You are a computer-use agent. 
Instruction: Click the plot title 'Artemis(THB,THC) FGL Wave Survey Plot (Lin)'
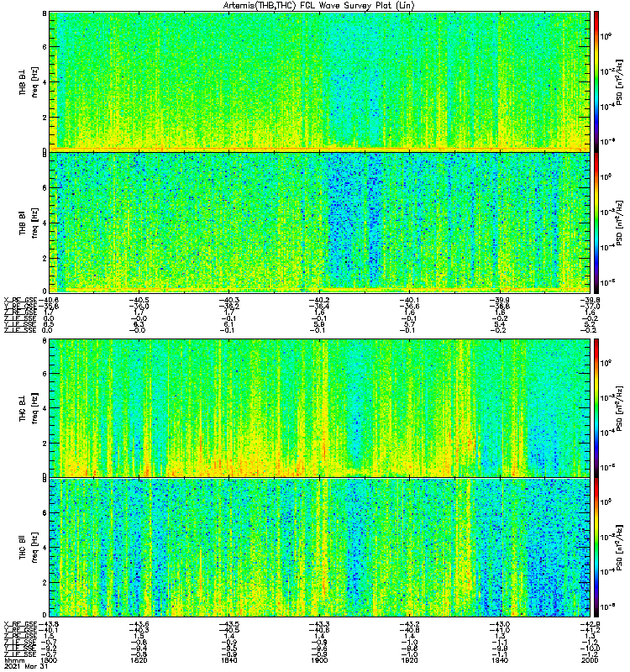coord(319,6)
